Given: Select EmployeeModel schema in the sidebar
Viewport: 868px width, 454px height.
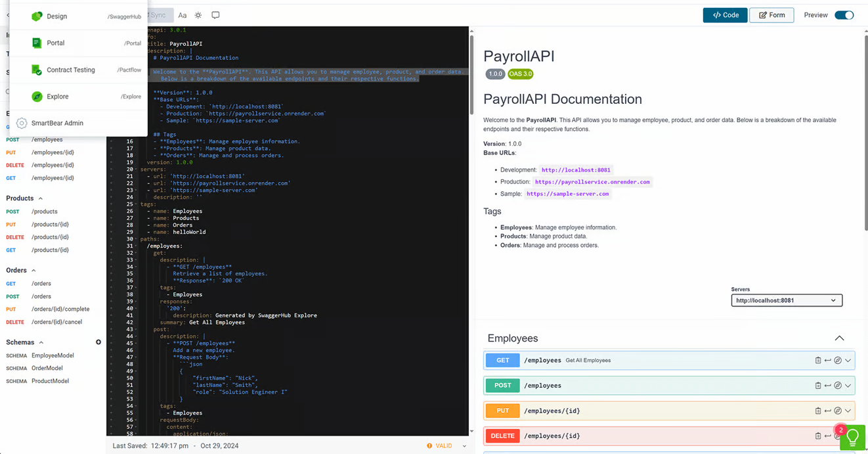Looking at the screenshot, I should pos(53,355).
